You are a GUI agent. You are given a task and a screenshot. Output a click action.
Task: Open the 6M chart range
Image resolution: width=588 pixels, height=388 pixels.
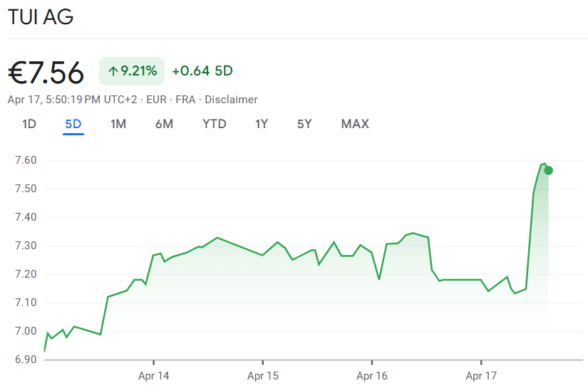coord(164,124)
